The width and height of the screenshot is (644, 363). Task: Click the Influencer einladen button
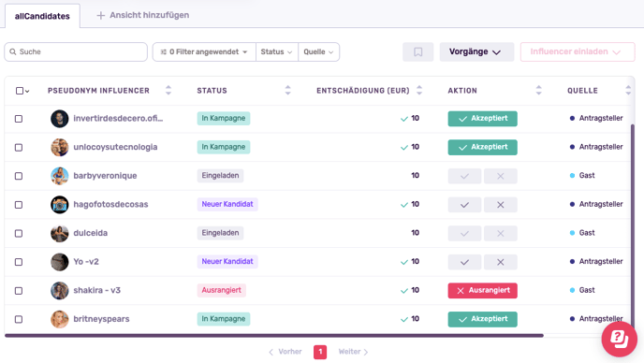tap(578, 51)
